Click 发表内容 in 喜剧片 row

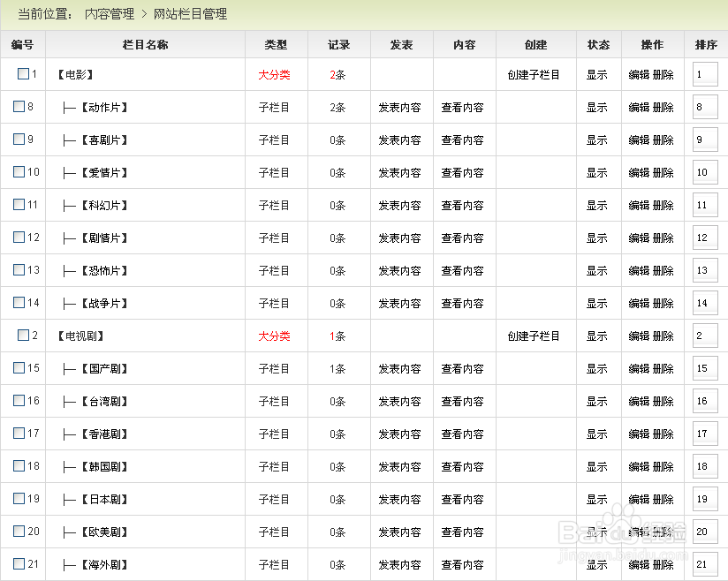[x=399, y=140]
